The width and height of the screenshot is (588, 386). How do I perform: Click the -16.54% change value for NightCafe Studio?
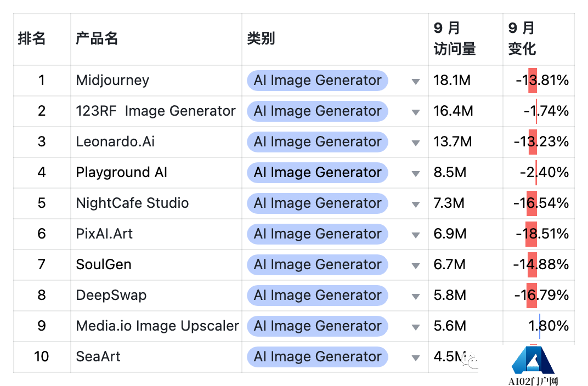click(x=541, y=203)
